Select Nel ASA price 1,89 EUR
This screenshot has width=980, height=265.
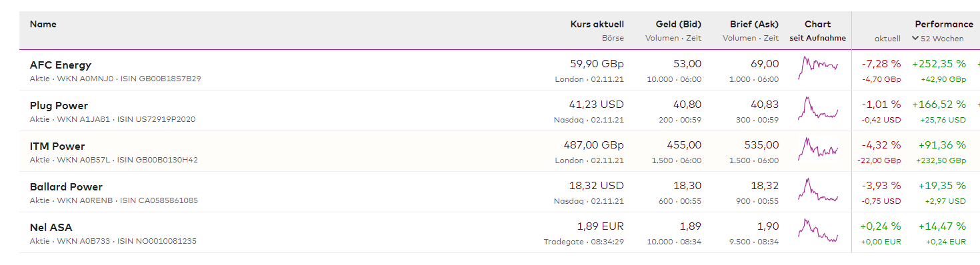(600, 226)
